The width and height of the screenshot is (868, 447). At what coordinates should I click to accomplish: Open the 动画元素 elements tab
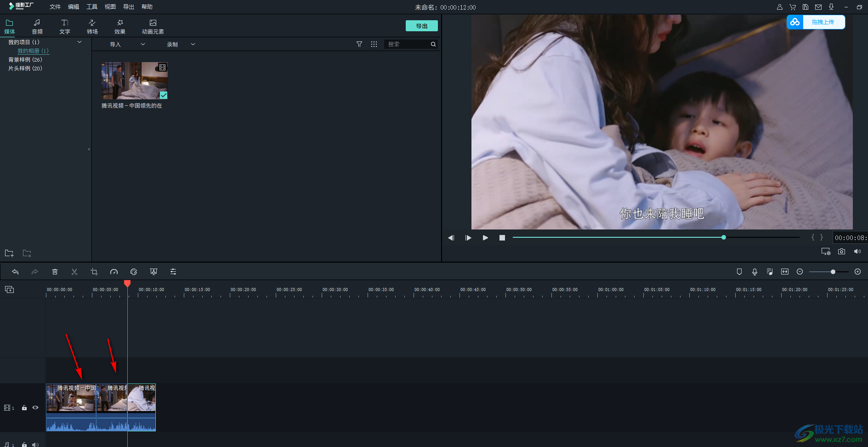coord(153,27)
